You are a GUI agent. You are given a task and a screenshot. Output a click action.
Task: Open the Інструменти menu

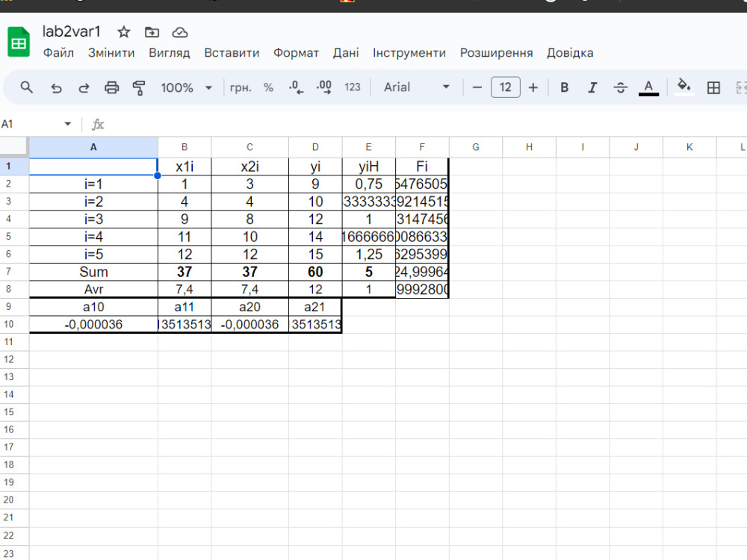409,53
